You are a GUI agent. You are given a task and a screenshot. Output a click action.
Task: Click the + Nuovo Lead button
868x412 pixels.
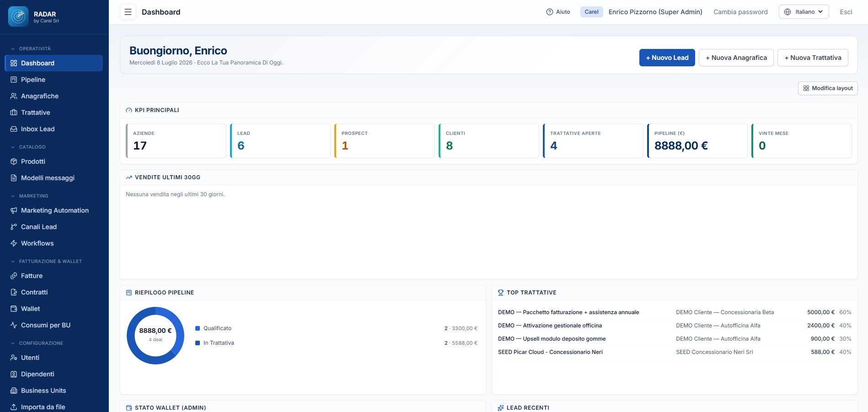[x=667, y=58]
